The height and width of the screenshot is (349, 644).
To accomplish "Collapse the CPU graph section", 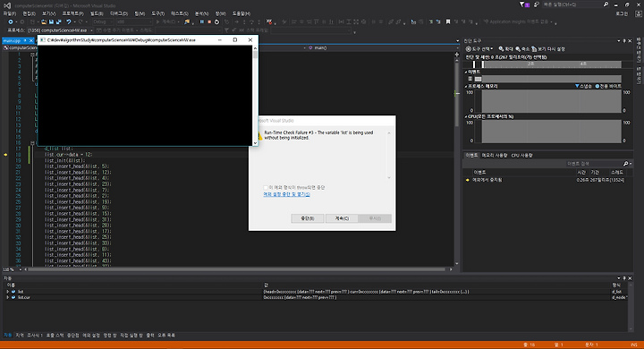I will [466, 116].
